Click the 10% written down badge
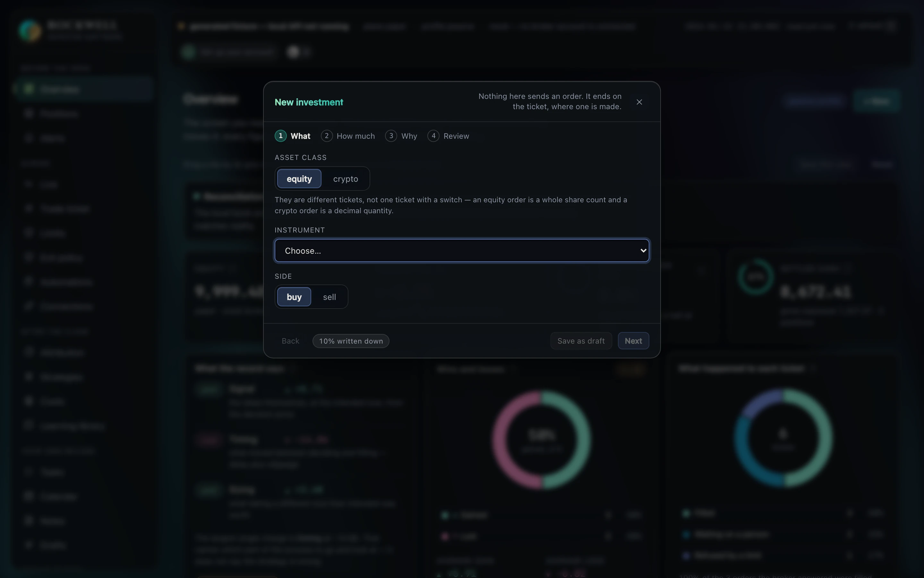Viewport: 924px width, 578px height. point(350,341)
